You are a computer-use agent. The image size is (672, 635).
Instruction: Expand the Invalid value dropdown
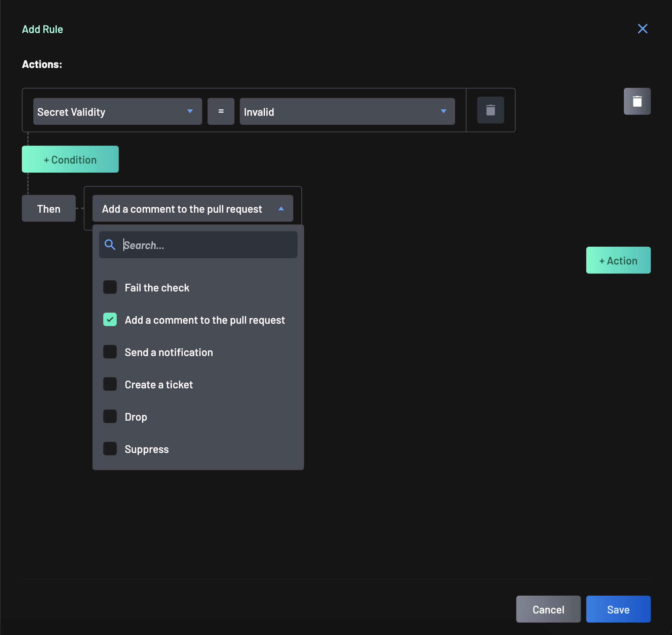click(x=347, y=111)
